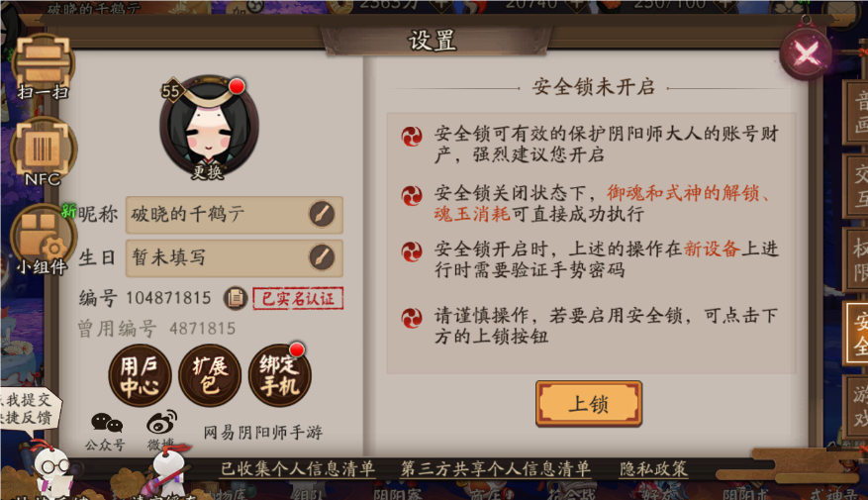Open the 微博 Weibo icon

pos(161,430)
